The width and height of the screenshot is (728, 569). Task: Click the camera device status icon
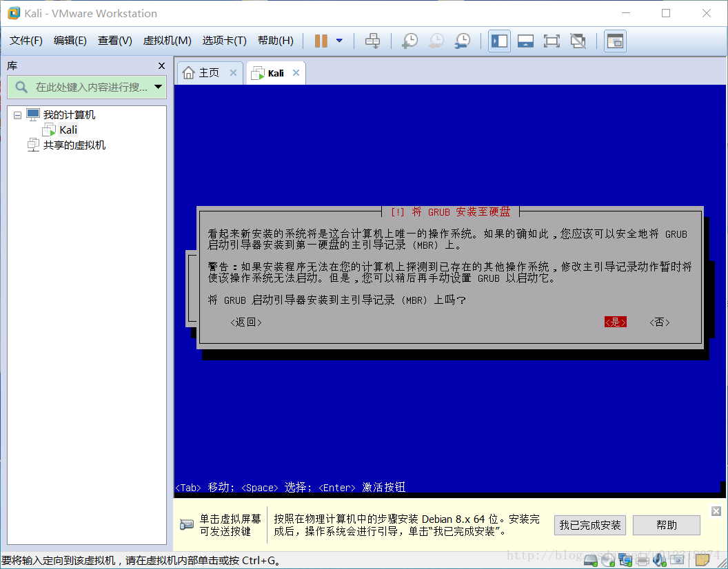pyautogui.click(x=677, y=561)
